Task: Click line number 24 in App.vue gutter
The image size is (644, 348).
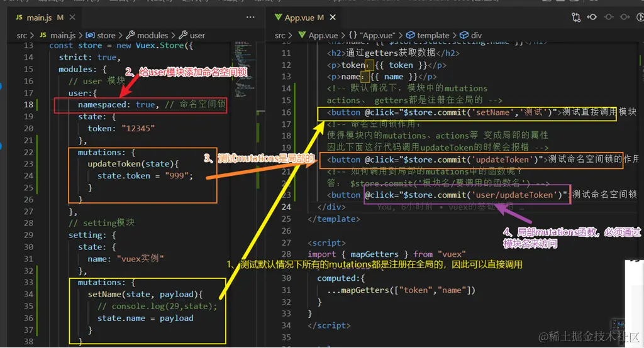Action: 286,207
